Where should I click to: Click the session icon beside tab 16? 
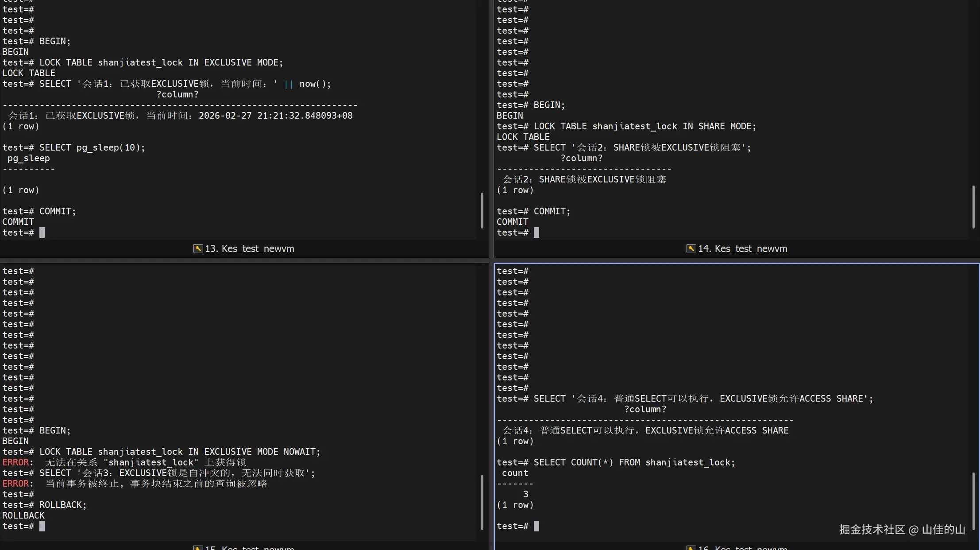pyautogui.click(x=691, y=548)
